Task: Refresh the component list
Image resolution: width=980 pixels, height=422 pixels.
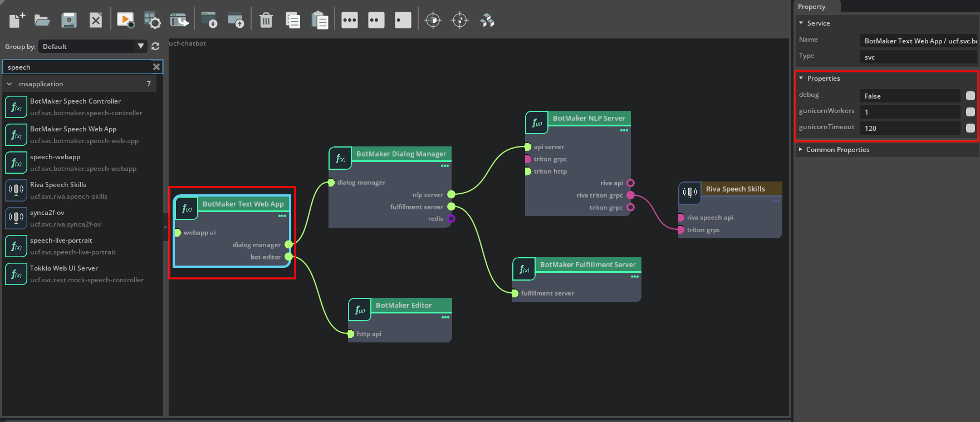Action: coord(155,47)
